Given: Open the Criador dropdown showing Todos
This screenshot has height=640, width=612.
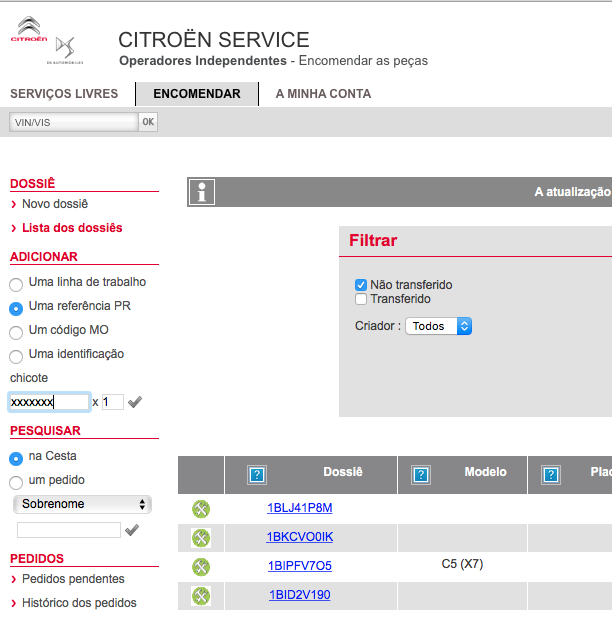Looking at the screenshot, I should click(x=438, y=326).
